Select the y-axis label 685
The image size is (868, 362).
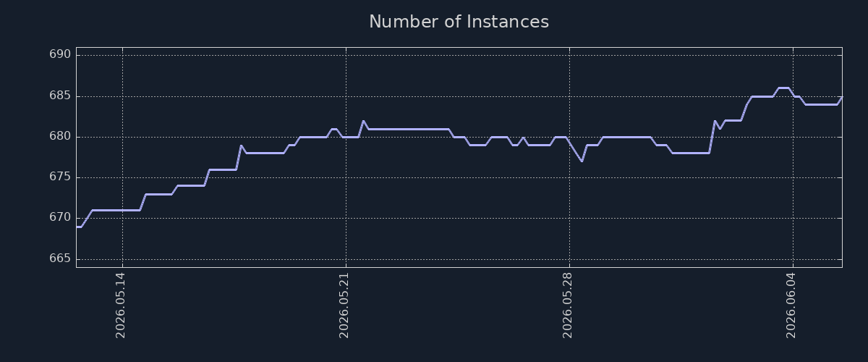[61, 96]
